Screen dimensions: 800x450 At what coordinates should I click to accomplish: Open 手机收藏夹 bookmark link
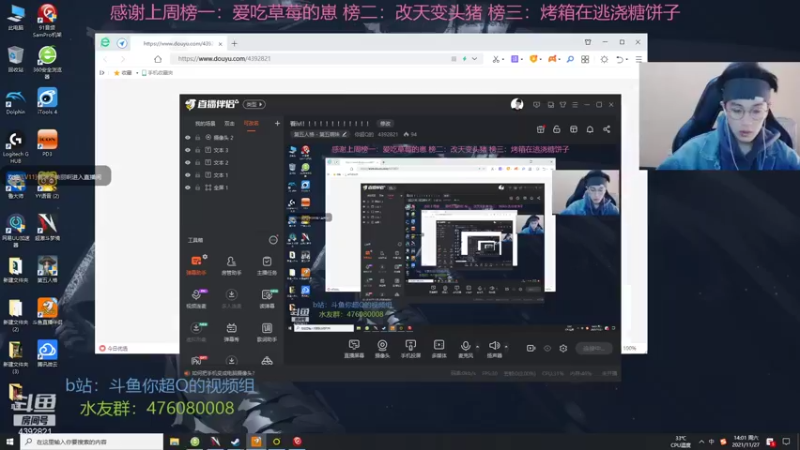157,73
